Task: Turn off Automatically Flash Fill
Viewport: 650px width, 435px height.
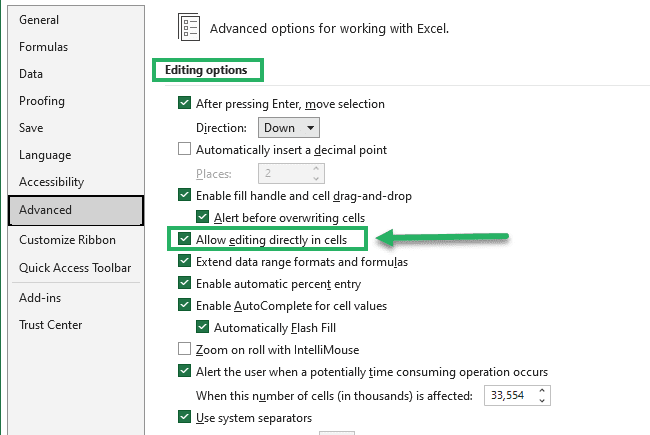Action: click(x=202, y=326)
